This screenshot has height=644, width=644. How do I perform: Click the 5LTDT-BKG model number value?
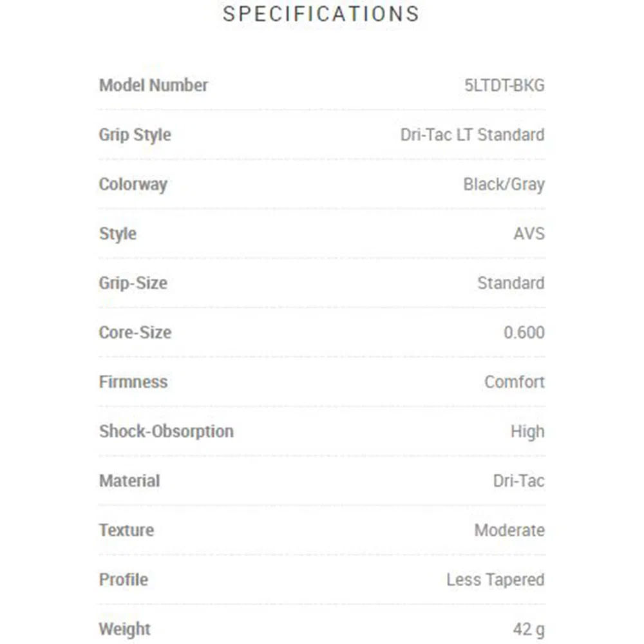pyautogui.click(x=504, y=86)
